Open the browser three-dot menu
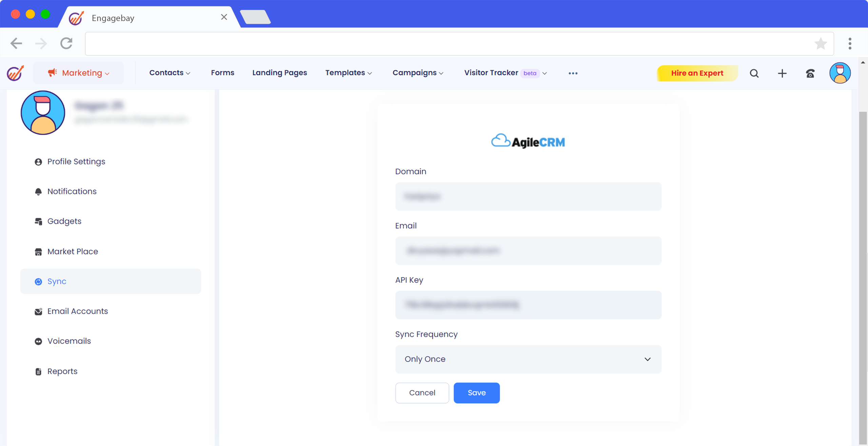 [850, 44]
